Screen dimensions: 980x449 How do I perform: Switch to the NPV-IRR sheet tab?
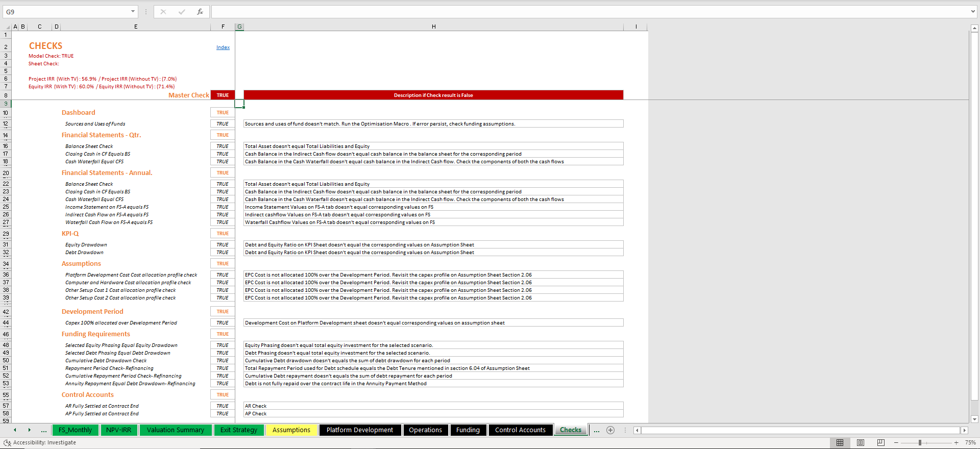pyautogui.click(x=118, y=430)
